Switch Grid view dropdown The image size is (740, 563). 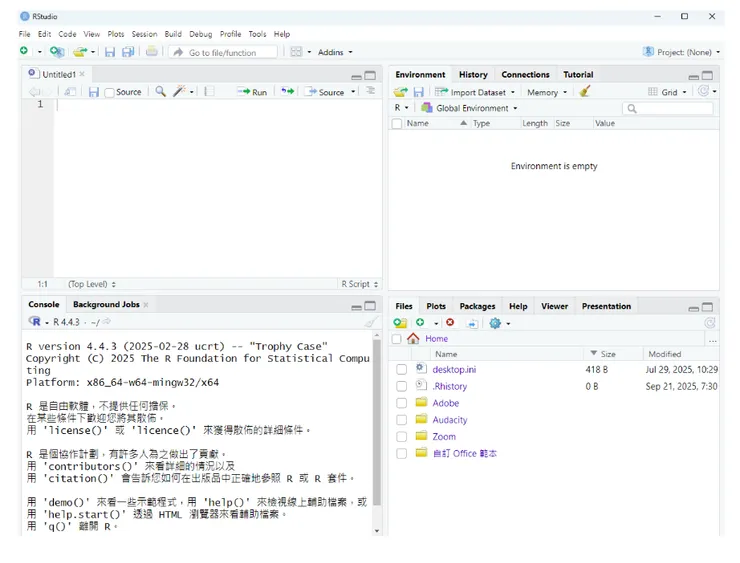[667, 92]
